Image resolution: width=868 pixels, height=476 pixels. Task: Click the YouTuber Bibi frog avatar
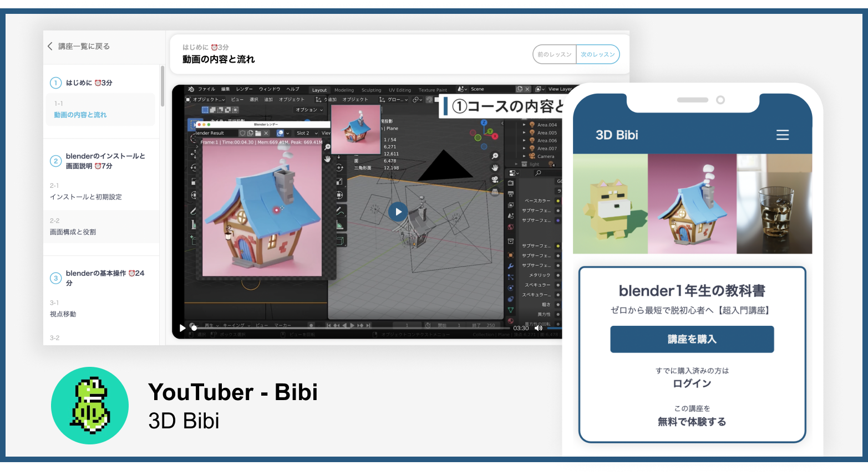(90, 406)
